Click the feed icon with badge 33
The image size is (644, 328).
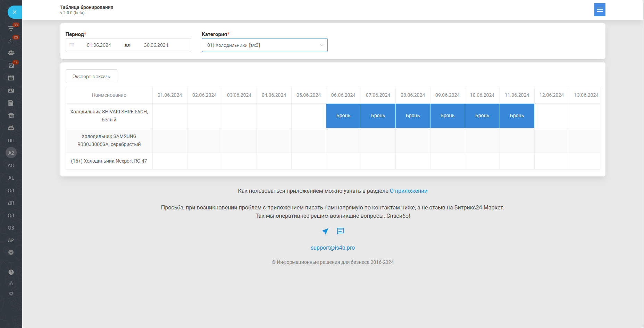(11, 28)
